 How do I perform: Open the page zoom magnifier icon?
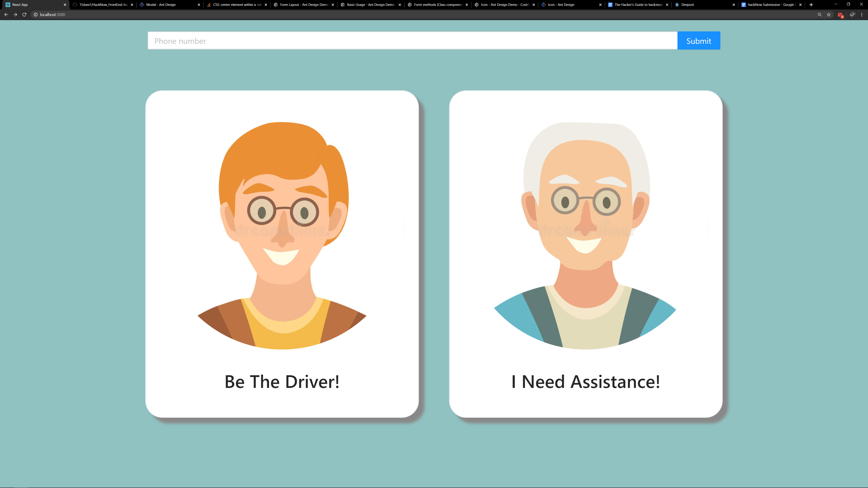point(819,14)
